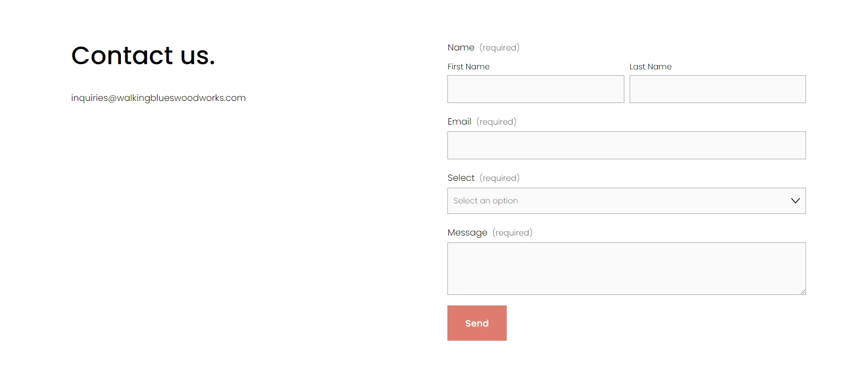This screenshot has width=868, height=388.
Task: Open the 'Select an option' dropdown
Action: click(626, 201)
